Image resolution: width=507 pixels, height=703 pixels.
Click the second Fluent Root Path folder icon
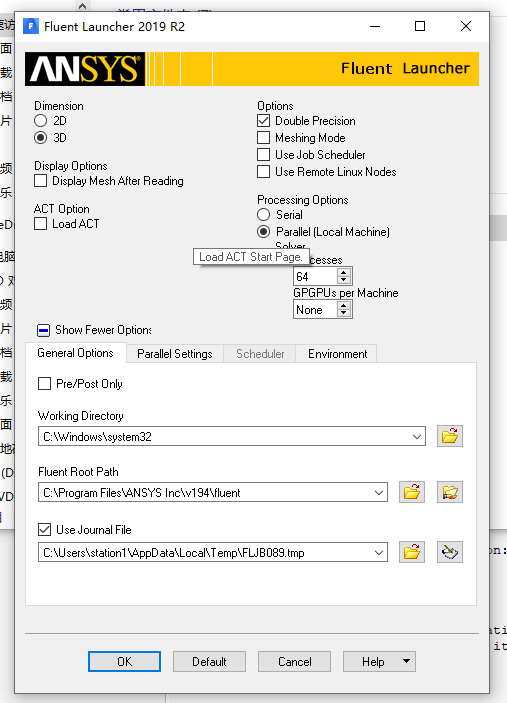pyautogui.click(x=450, y=492)
